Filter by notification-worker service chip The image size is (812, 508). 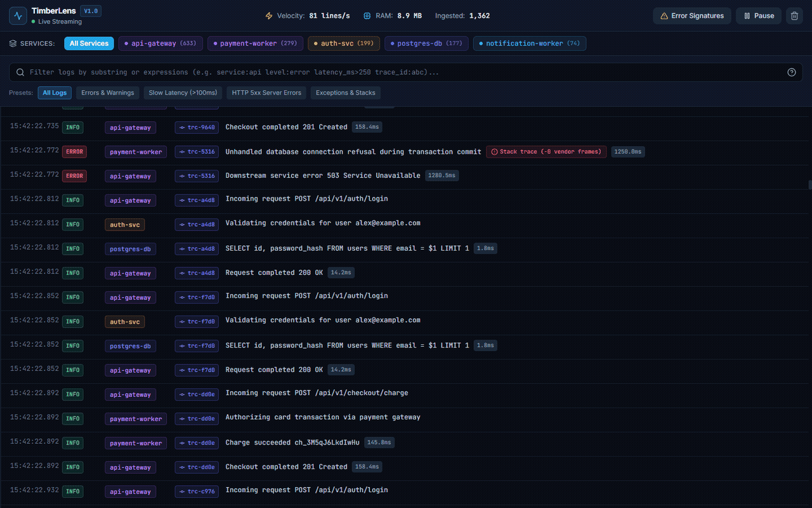(530, 43)
